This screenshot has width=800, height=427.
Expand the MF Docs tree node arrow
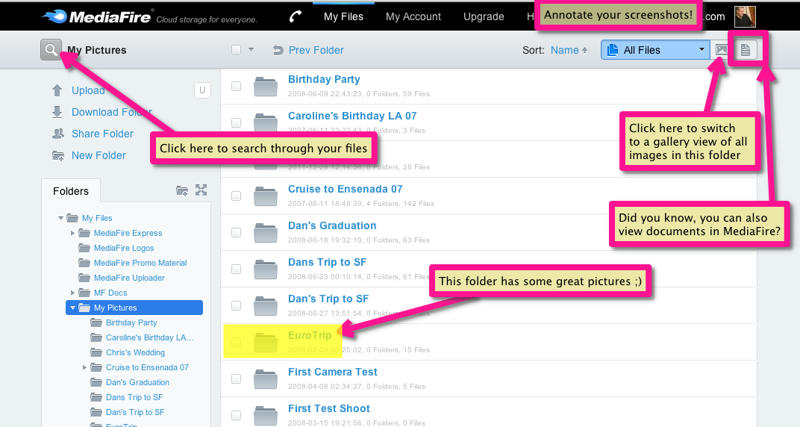click(72, 292)
